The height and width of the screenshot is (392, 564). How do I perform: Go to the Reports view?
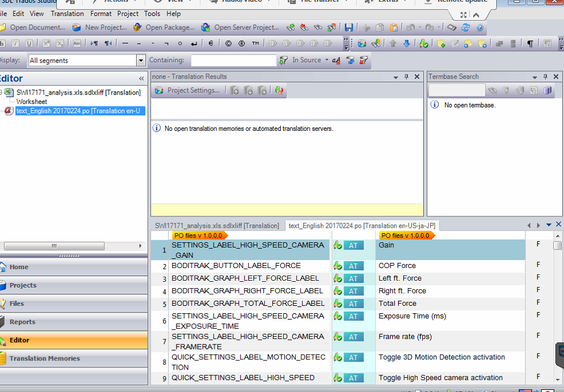tap(74, 322)
